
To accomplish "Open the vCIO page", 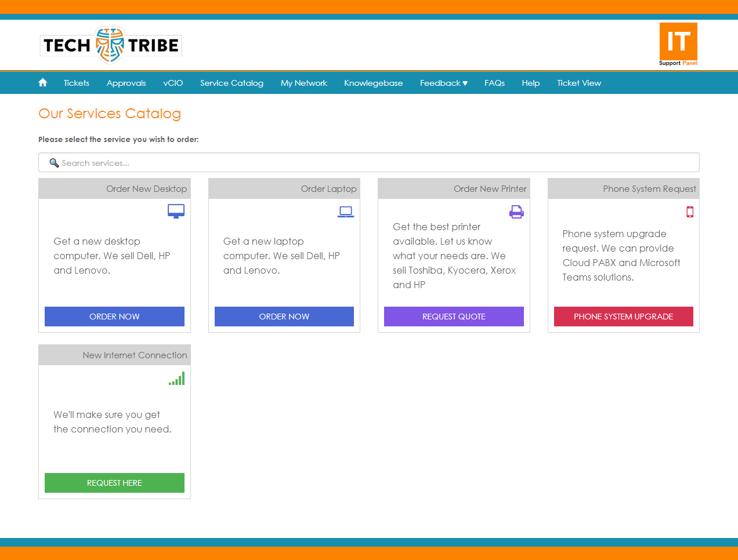I will tap(173, 82).
